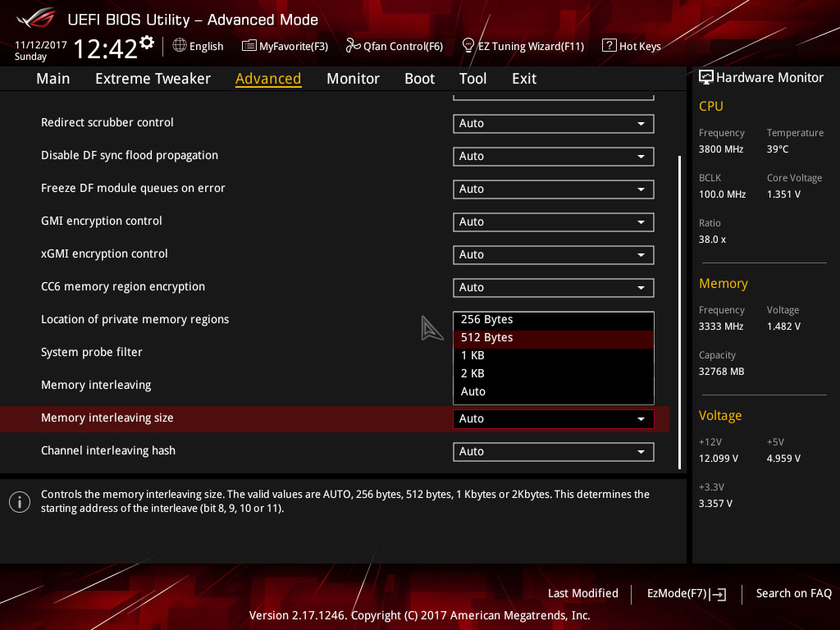Select 256 Bytes option
The image size is (840, 630).
tap(554, 320)
